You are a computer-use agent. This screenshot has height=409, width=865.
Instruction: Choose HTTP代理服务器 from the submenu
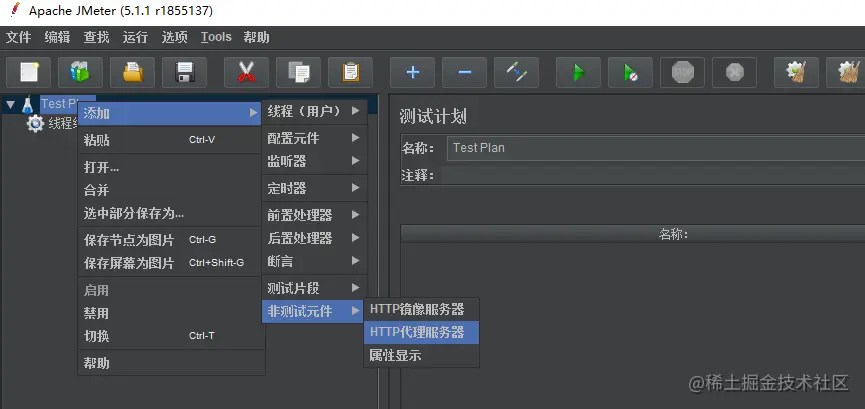point(421,332)
